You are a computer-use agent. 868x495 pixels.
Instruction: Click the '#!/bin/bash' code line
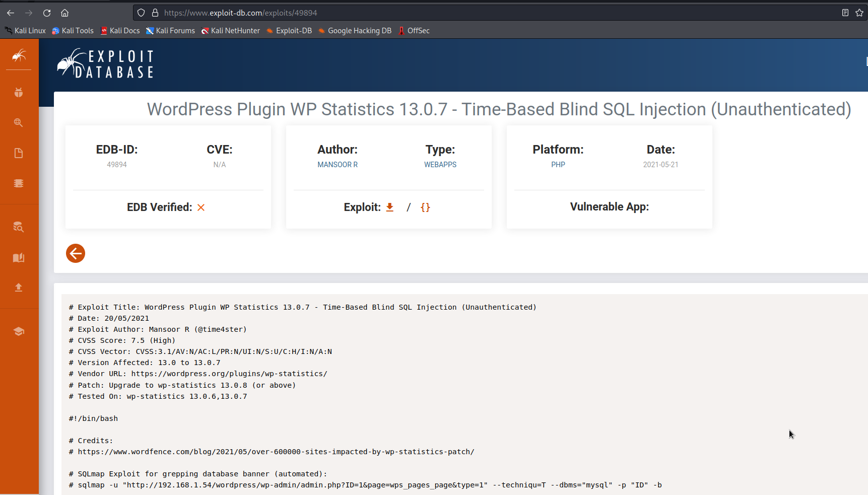pos(93,418)
